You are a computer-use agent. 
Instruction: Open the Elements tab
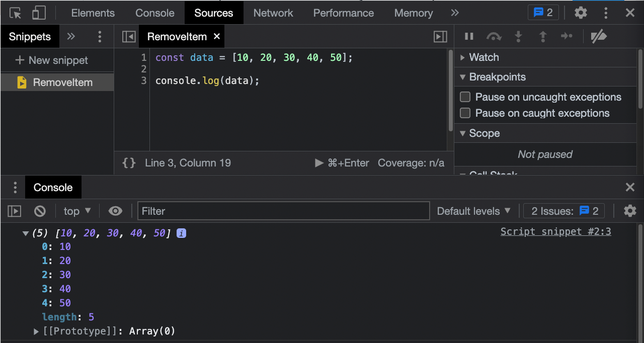click(x=93, y=13)
